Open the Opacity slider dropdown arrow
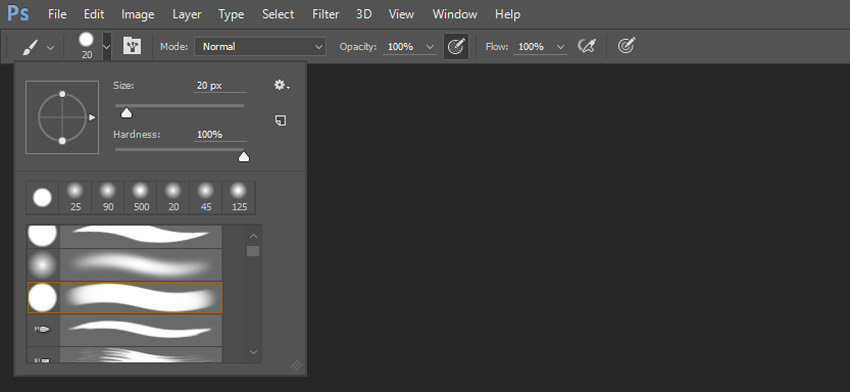This screenshot has width=850, height=392. coord(430,47)
